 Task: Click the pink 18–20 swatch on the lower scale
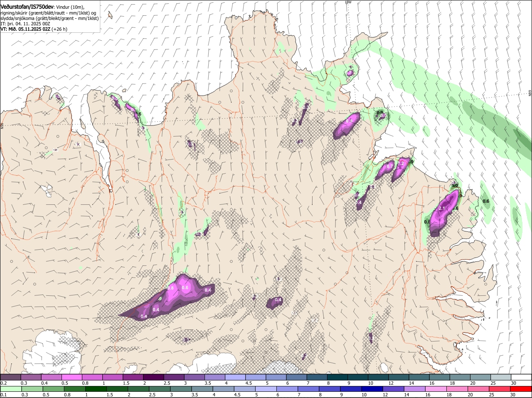[458, 389]
